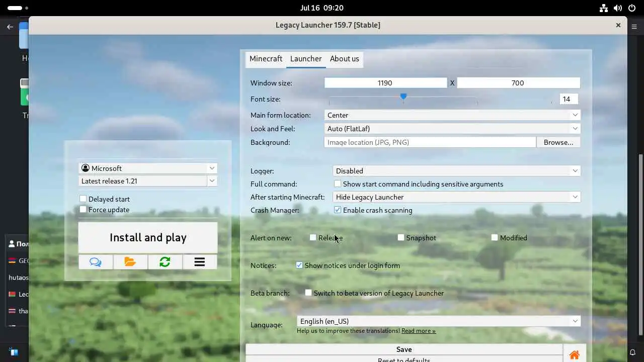
Task: Open the chat/support speech-bubble icon button
Action: (96, 262)
